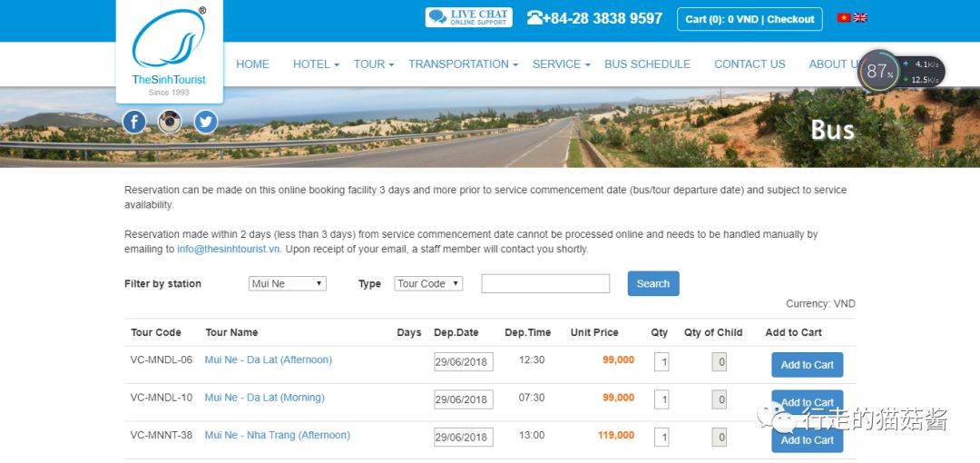The image size is (980, 463).
Task: Open Mui Ne - Nha Trang (Afternoon) link
Action: point(277,435)
